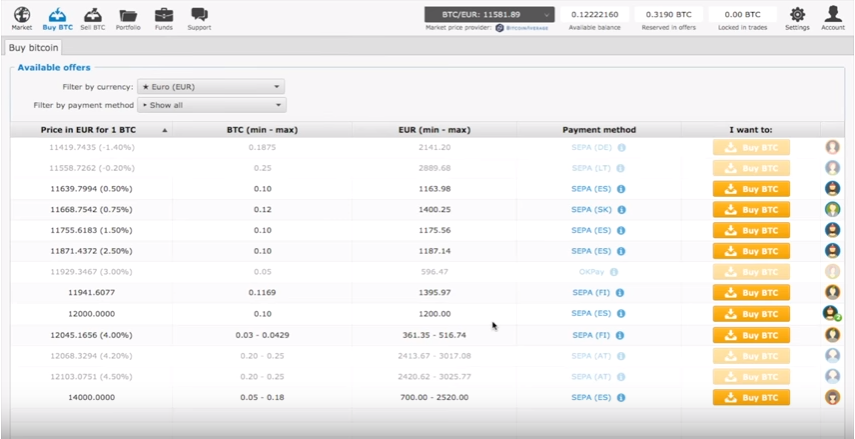Viewport: 855px width, 439px height.
Task: Click the BTC (min - max) column header
Action: click(262, 130)
